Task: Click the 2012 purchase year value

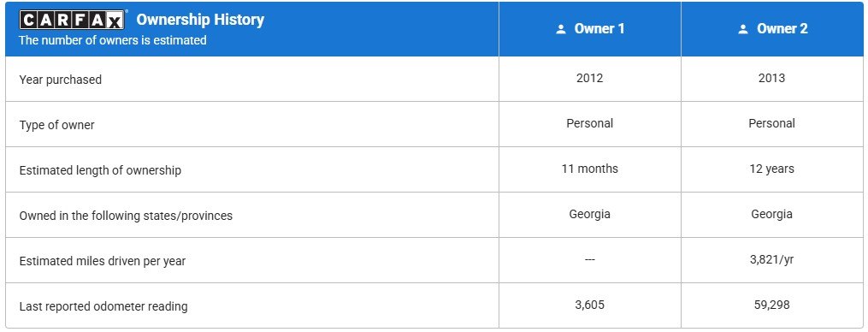Action: coord(589,78)
